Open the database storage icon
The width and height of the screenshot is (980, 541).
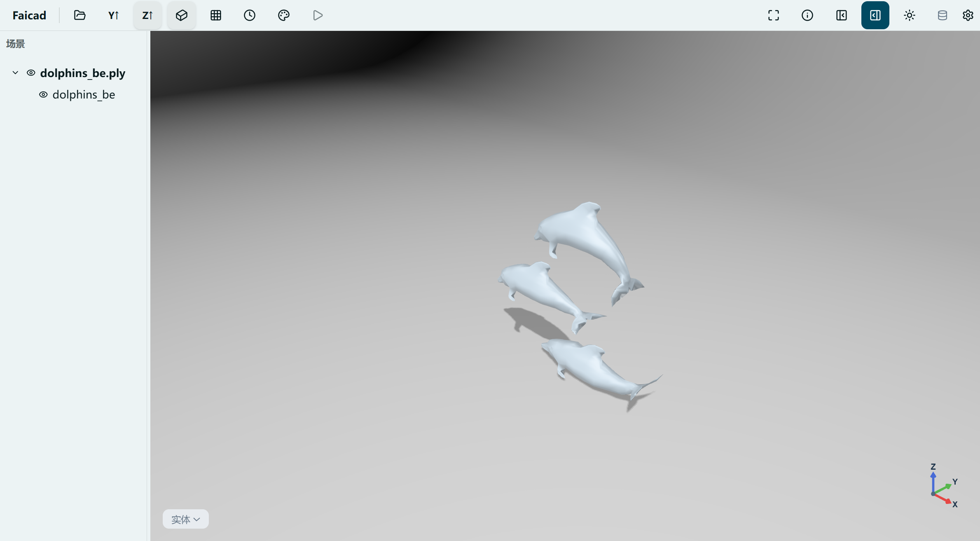943,15
